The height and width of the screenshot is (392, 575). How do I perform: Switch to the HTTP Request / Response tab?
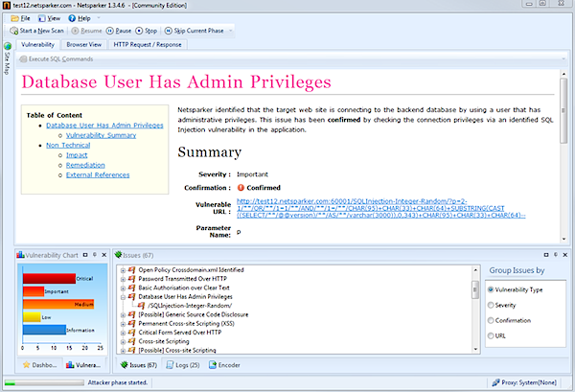pos(147,44)
